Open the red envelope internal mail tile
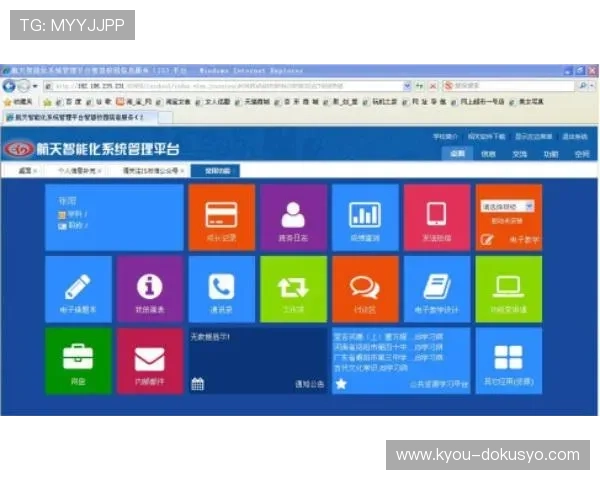Image resolution: width=600 pixels, height=480 pixels. [150, 361]
